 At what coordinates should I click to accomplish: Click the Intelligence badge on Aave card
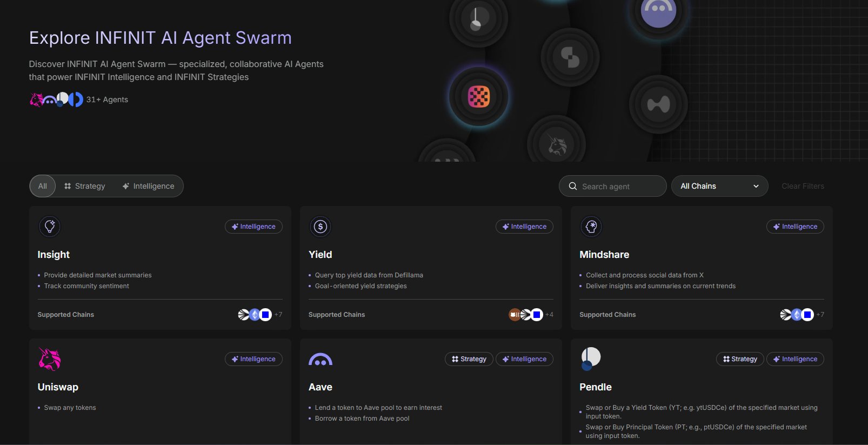coord(524,359)
